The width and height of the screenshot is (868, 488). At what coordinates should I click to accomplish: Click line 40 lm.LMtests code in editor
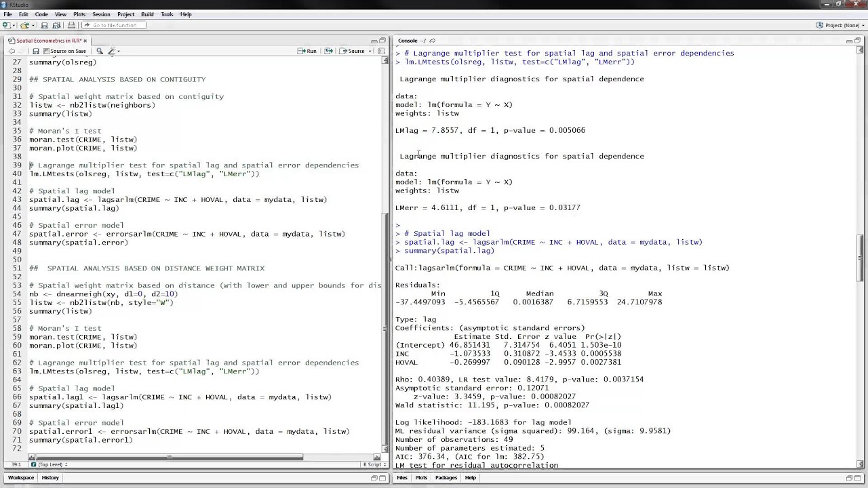tap(144, 174)
